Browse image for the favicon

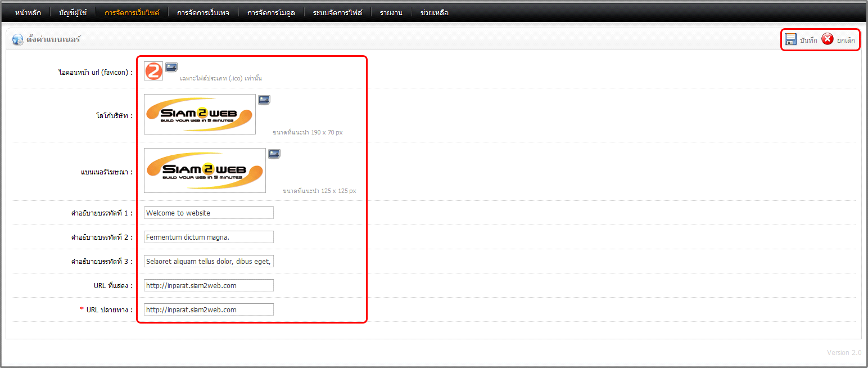point(171,67)
